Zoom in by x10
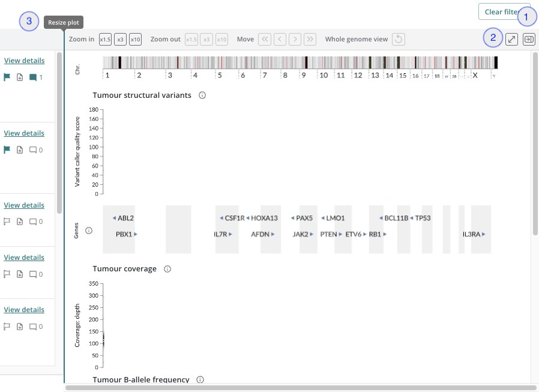The width and height of the screenshot is (539, 392). [x=136, y=40]
